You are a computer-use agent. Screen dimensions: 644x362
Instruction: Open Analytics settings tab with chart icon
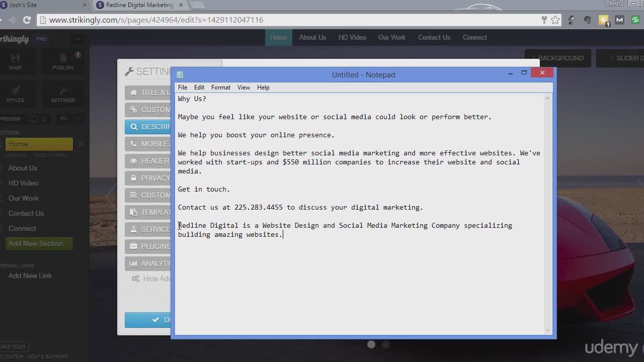148,264
